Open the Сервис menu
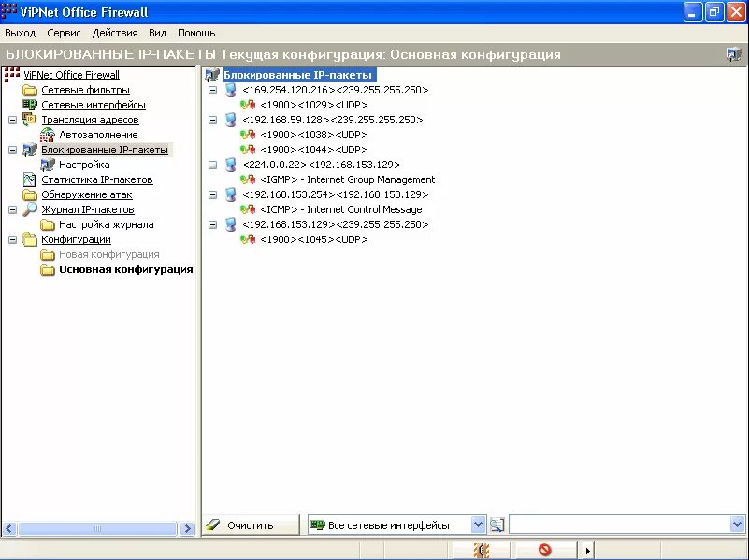 (64, 33)
